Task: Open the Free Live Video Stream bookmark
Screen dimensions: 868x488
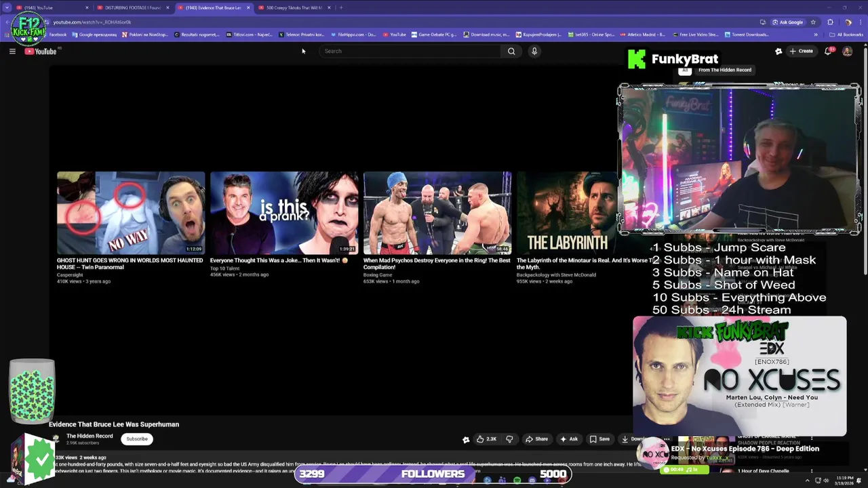Action: [x=696, y=35]
